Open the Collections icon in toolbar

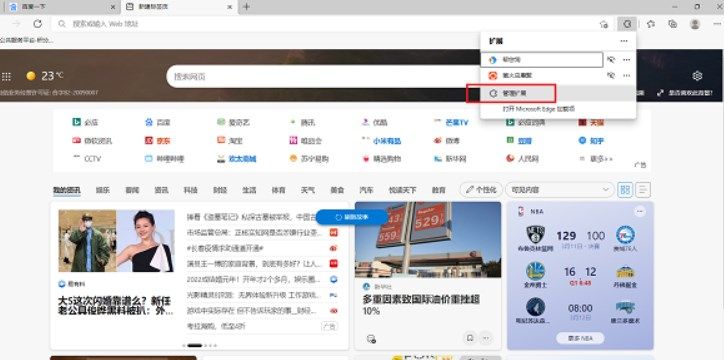(673, 24)
